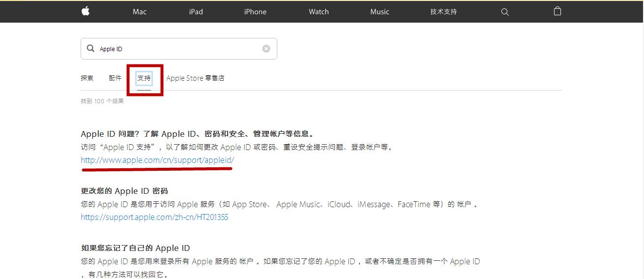Open result title '如果您忘记了自己的 Apple ID'
The height and width of the screenshot is (279, 644).
135,248
